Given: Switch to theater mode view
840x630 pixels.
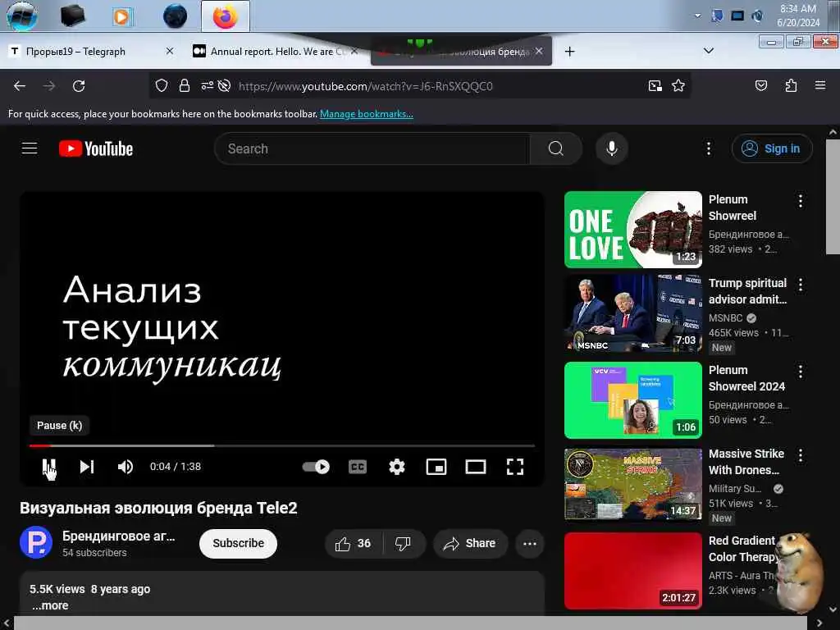Looking at the screenshot, I should (x=476, y=467).
